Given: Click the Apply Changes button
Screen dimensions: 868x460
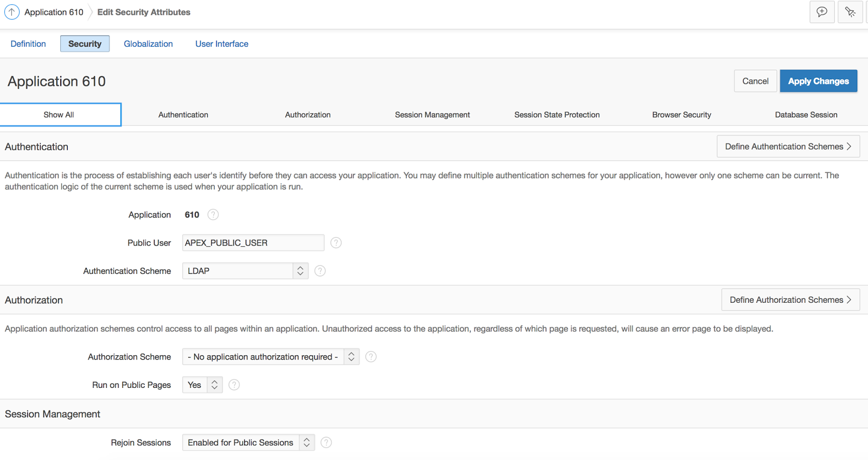Looking at the screenshot, I should (818, 81).
